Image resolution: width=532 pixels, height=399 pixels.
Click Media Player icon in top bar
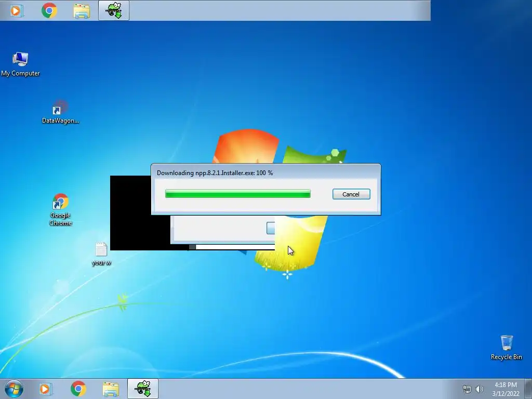pos(16,11)
